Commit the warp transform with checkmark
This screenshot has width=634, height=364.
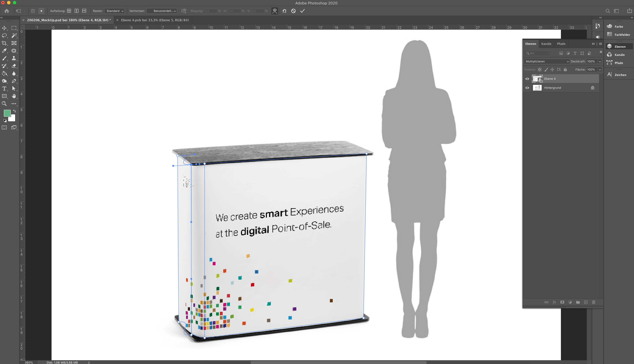[302, 11]
